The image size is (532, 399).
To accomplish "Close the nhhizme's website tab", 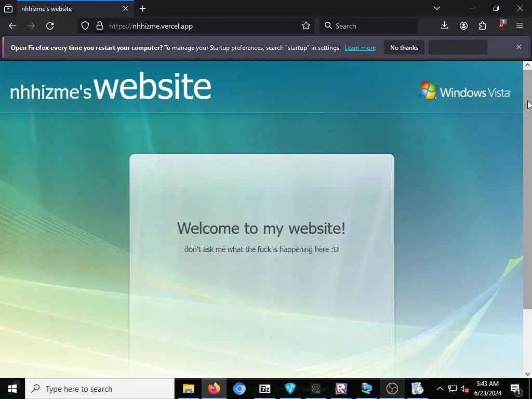I will [x=126, y=8].
